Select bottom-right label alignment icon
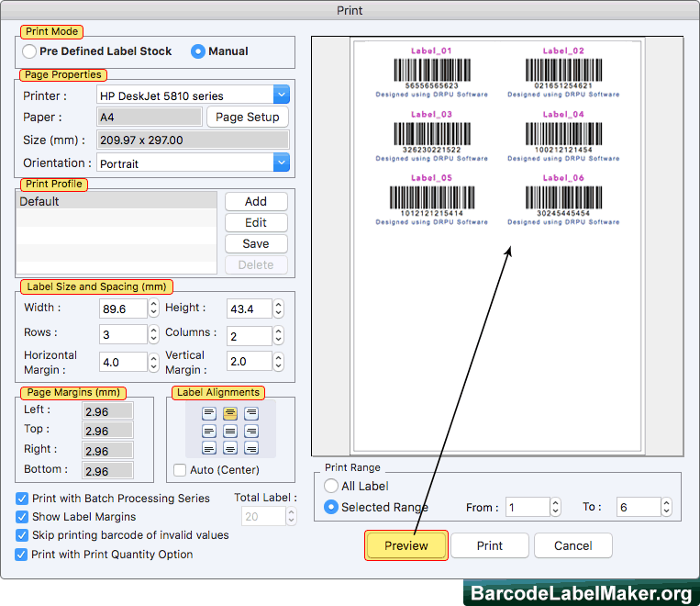Image resolution: width=700 pixels, height=606 pixels. click(251, 448)
